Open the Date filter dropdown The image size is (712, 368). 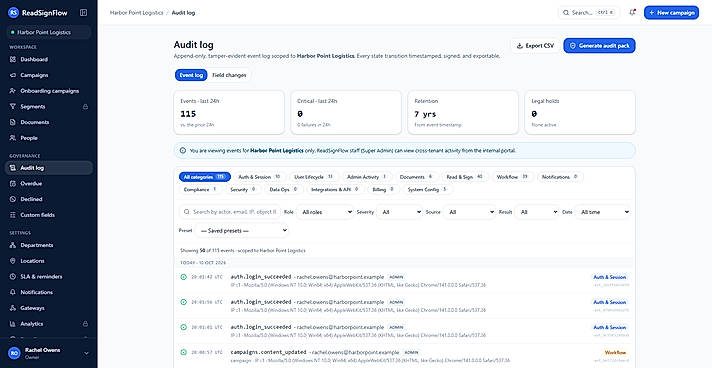tap(603, 212)
